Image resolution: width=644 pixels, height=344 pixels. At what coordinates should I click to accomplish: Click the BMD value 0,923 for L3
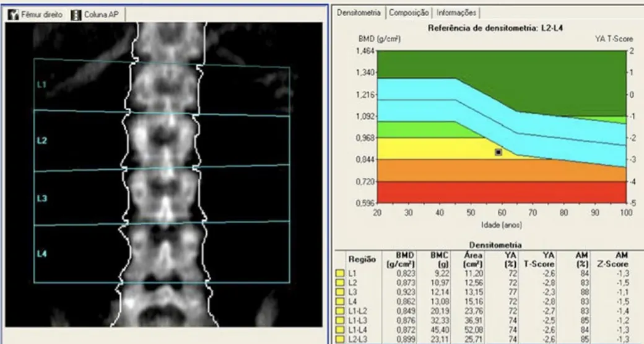coord(406,292)
